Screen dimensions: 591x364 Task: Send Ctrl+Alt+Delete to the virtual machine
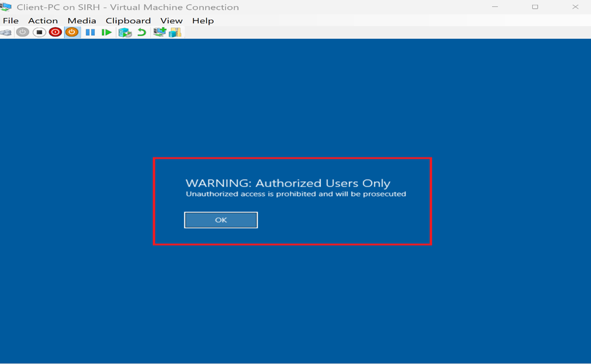pos(6,32)
